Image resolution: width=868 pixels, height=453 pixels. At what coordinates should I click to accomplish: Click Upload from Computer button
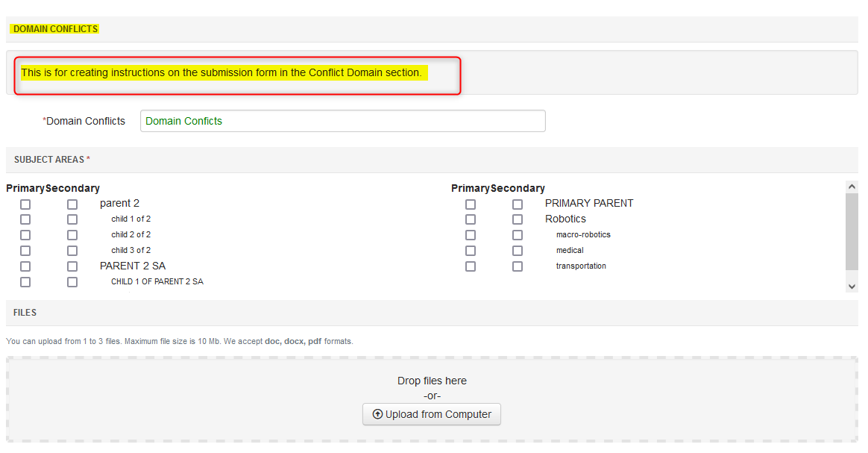pos(432,414)
